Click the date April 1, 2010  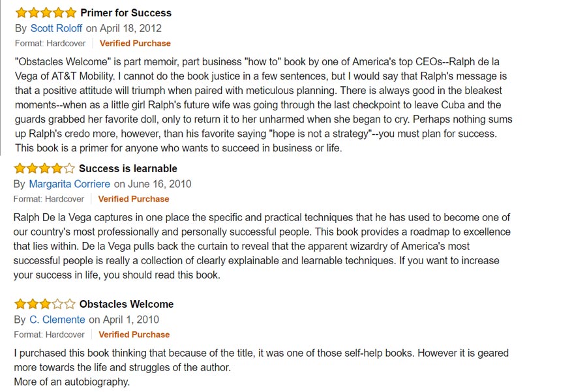coord(131,320)
